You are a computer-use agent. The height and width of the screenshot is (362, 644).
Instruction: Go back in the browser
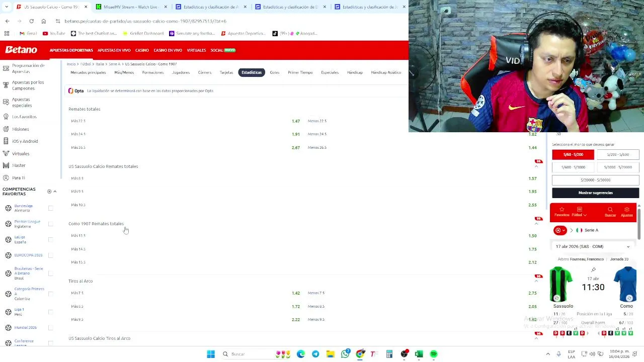(x=7, y=21)
